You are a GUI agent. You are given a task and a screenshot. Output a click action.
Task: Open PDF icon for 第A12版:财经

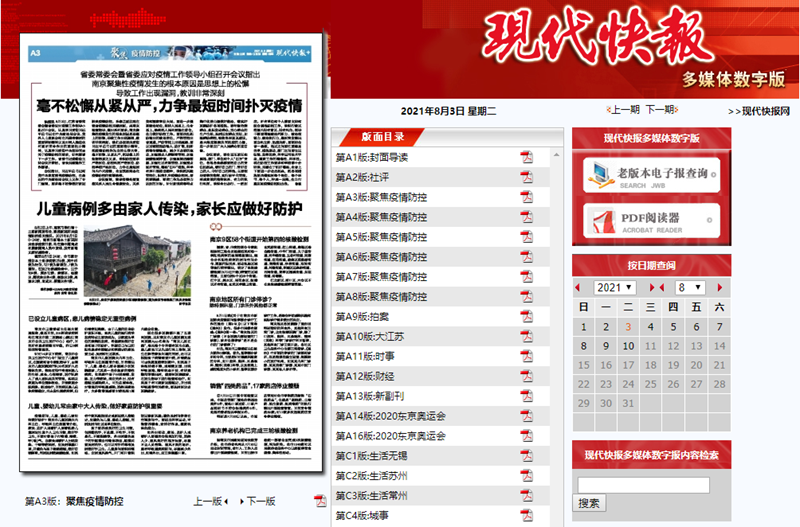[527, 376]
